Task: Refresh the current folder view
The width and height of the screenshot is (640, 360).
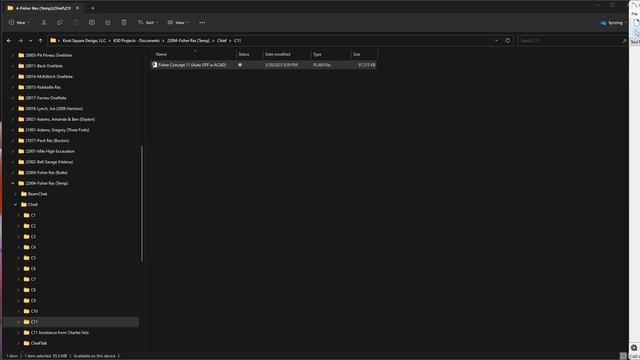Action: pos(507,40)
